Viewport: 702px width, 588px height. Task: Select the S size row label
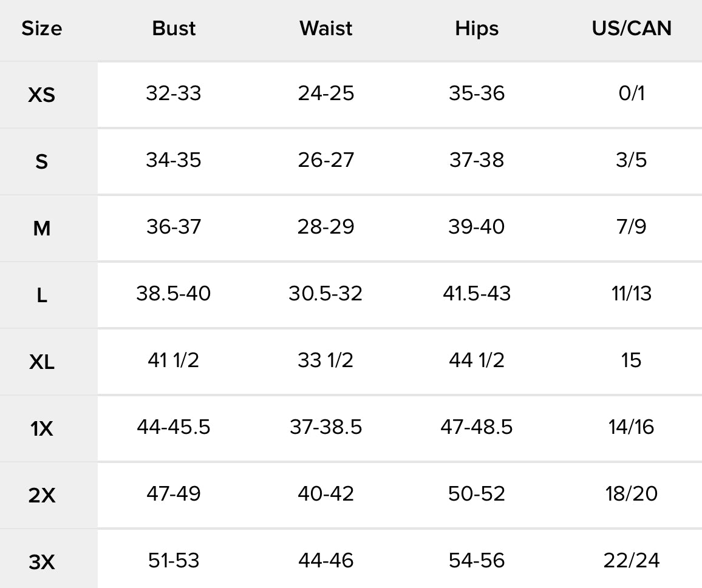[x=41, y=161]
